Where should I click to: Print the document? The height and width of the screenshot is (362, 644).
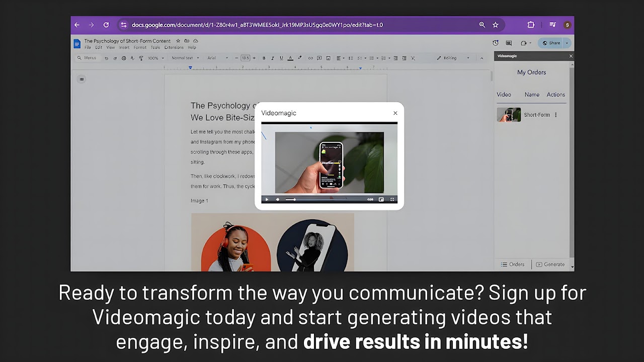(x=124, y=58)
